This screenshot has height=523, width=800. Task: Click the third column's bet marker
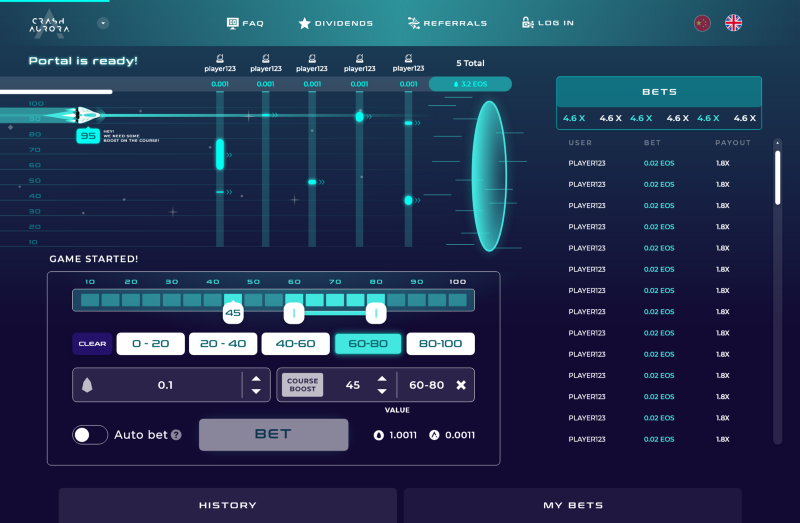312,182
